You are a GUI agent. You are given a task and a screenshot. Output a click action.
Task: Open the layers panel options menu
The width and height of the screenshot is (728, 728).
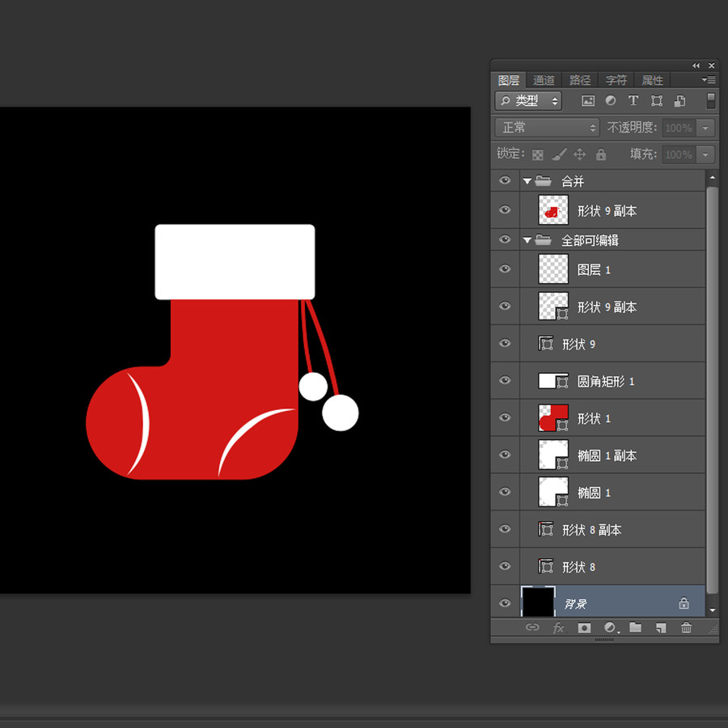click(709, 80)
